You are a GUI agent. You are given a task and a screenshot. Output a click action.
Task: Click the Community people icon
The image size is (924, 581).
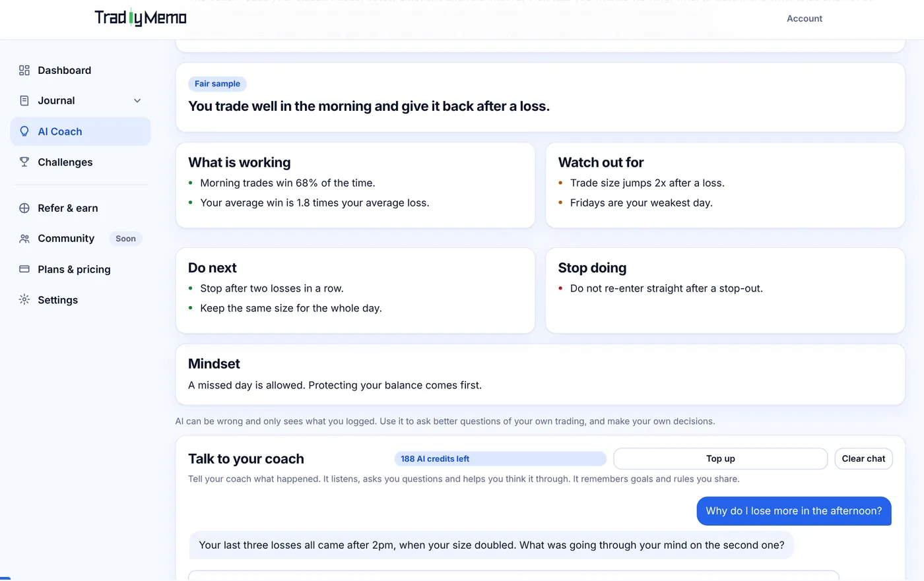click(x=24, y=239)
